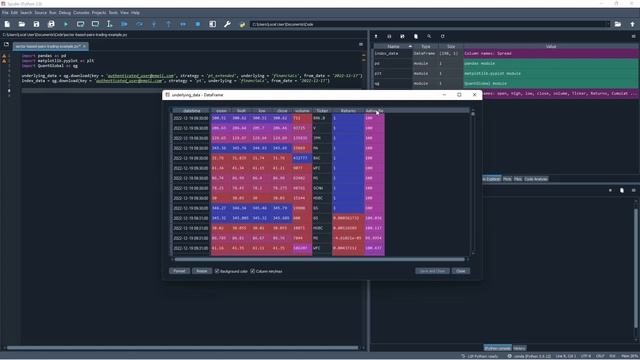Click the Format button
Screen dimensions: 640x360
(x=179, y=271)
